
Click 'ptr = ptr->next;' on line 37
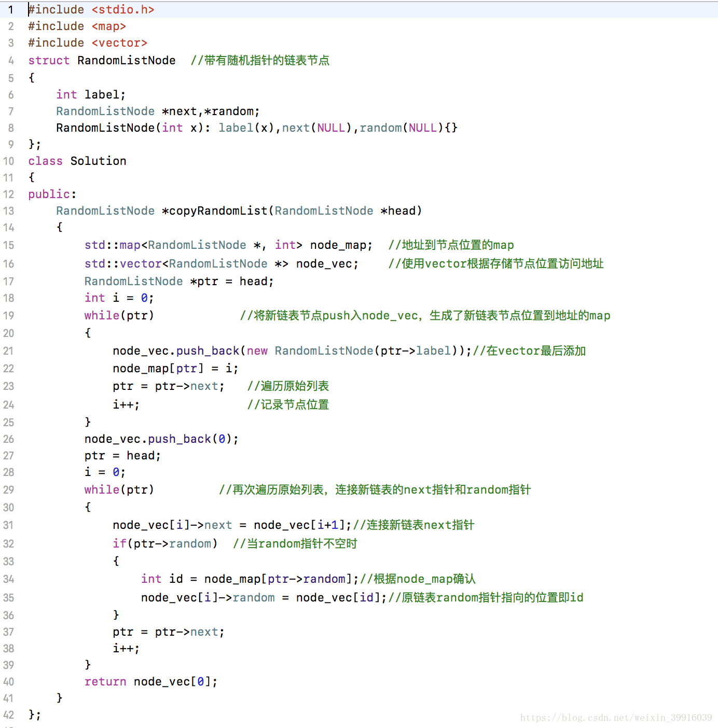pos(169,632)
